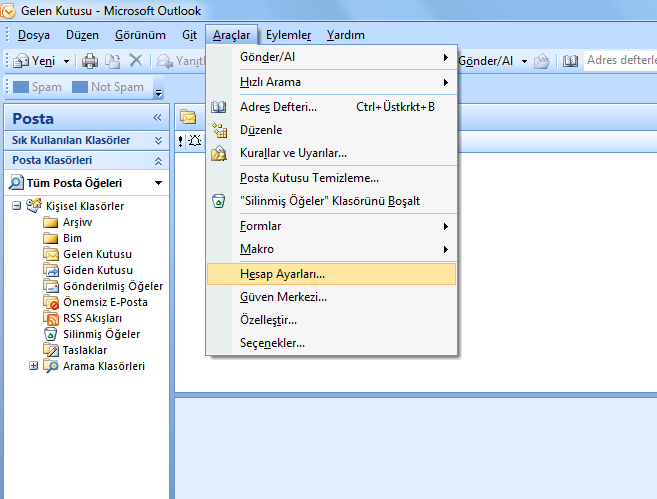Collapse Posta Klasörleri section
Viewport: 657px width, 499px height.
[158, 161]
